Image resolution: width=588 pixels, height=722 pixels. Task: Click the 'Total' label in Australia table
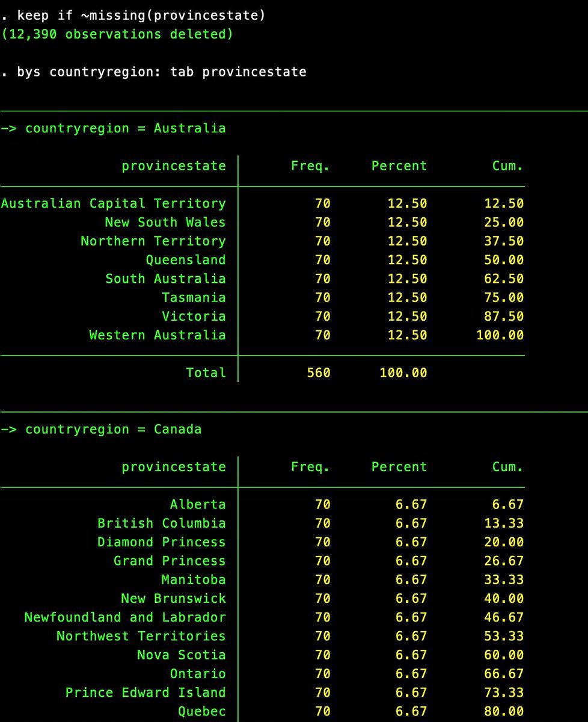pyautogui.click(x=206, y=373)
